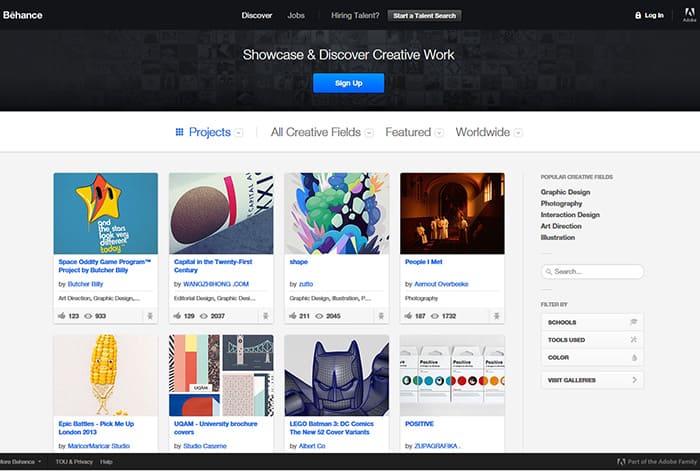The height and width of the screenshot is (471, 700).
Task: Click the blue Sign Up button
Action: coord(348,83)
